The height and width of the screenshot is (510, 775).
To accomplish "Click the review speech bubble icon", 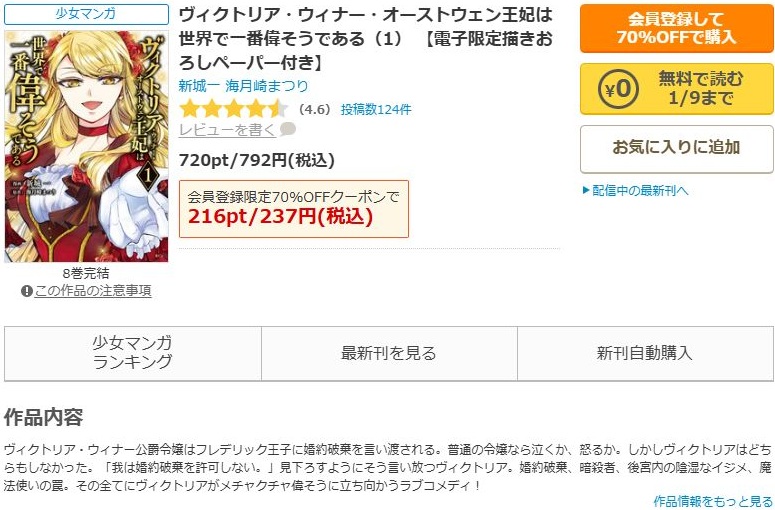I will click(x=288, y=129).
